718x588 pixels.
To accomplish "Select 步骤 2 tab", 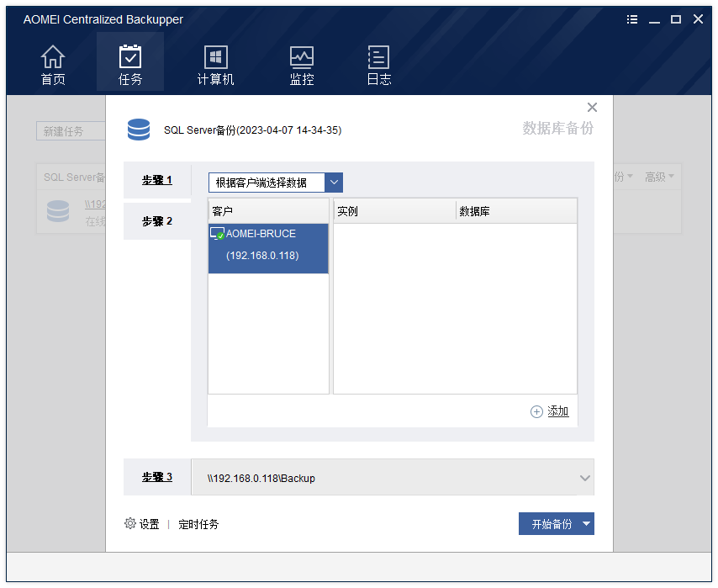I will point(157,221).
